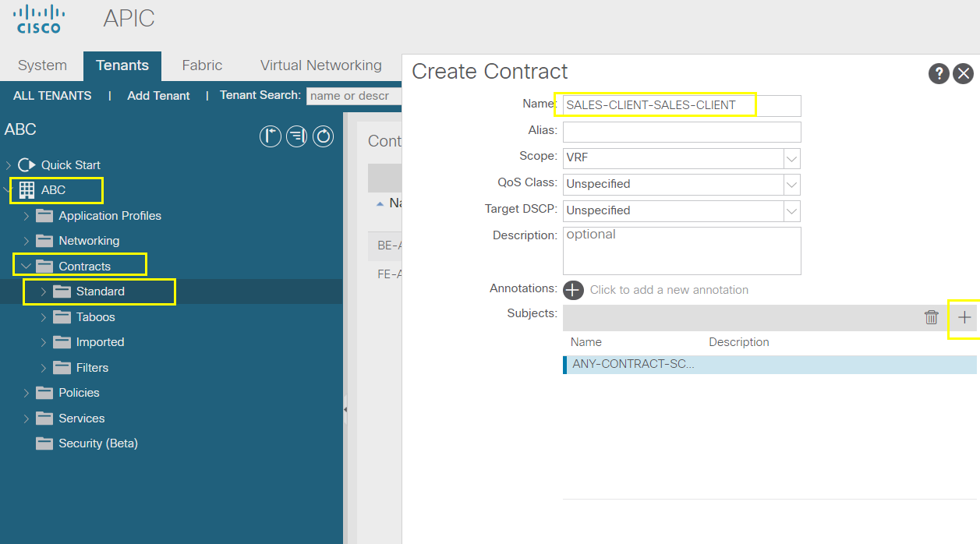
Task: Click the Name column header in Subjects
Action: point(586,342)
